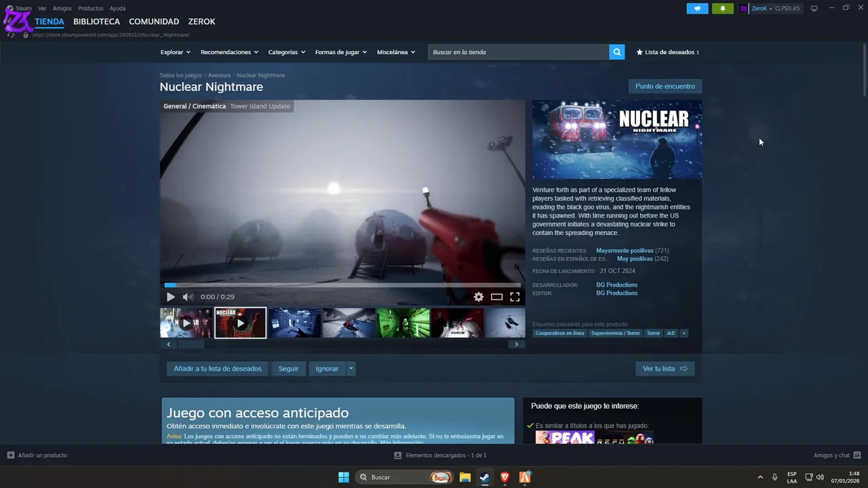
Task: Select the green night-vision screenshot thumbnail
Action: point(403,323)
